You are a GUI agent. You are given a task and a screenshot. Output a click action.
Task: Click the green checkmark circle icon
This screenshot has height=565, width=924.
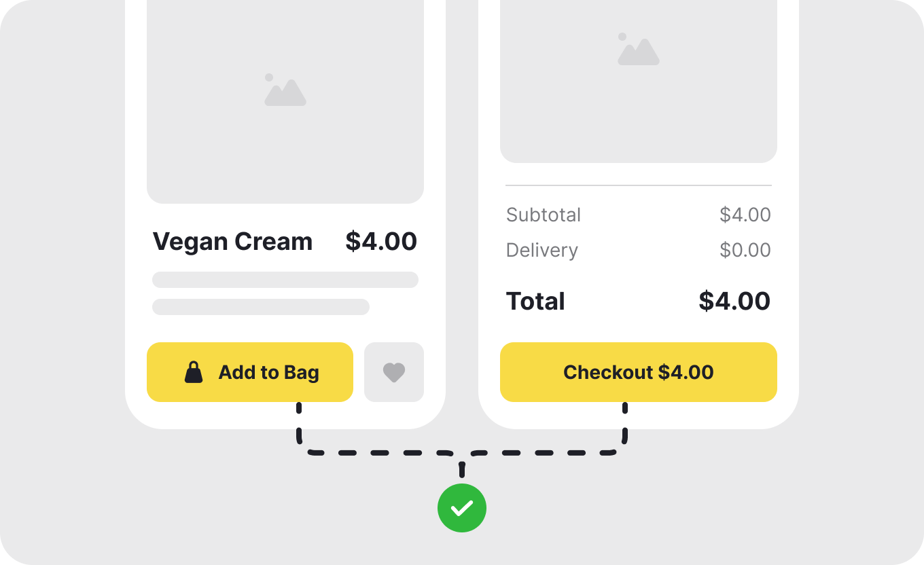462,507
